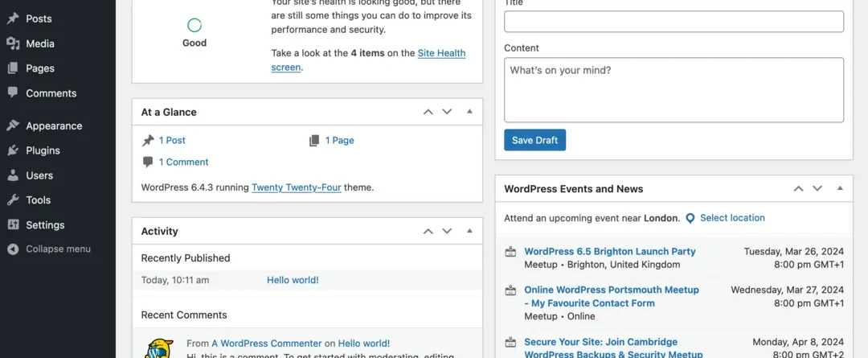Collapse the WordPress Events and News panel

[840, 188]
